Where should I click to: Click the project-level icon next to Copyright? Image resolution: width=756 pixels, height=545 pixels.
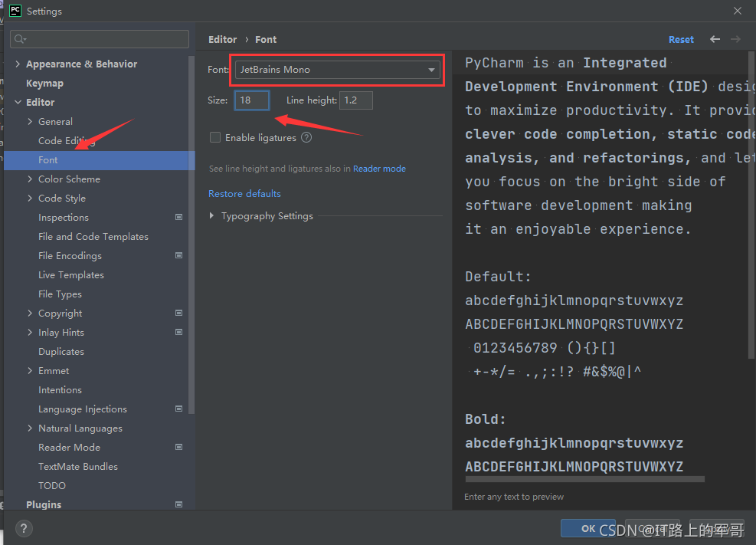179,313
